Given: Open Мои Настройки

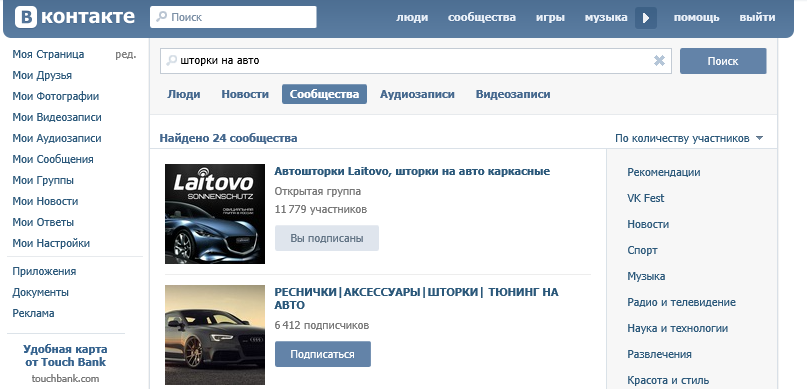Looking at the screenshot, I should tap(51, 243).
